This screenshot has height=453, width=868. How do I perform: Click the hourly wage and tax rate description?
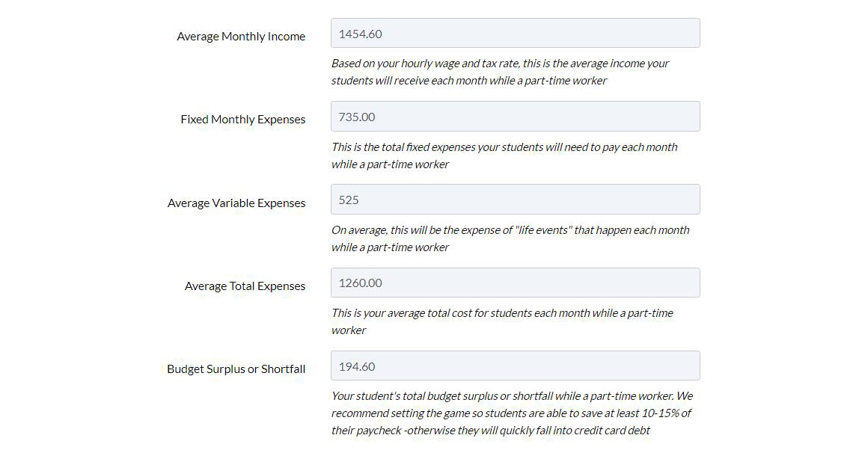tap(500, 72)
